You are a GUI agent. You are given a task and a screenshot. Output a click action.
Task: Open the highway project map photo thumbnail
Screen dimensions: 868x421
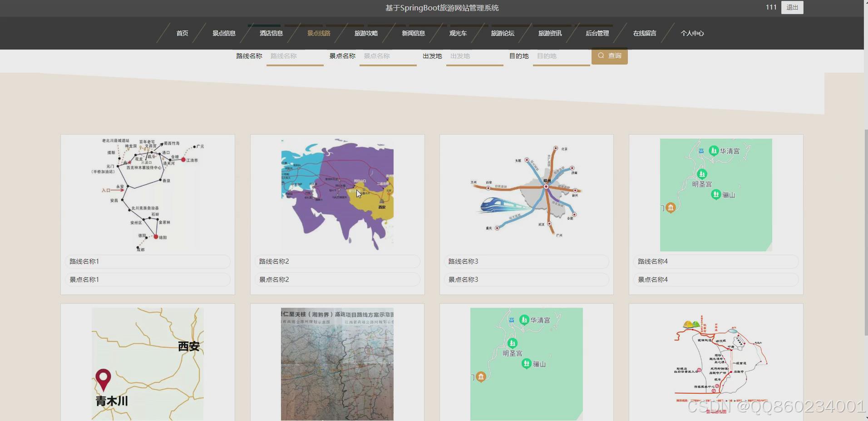tap(337, 364)
